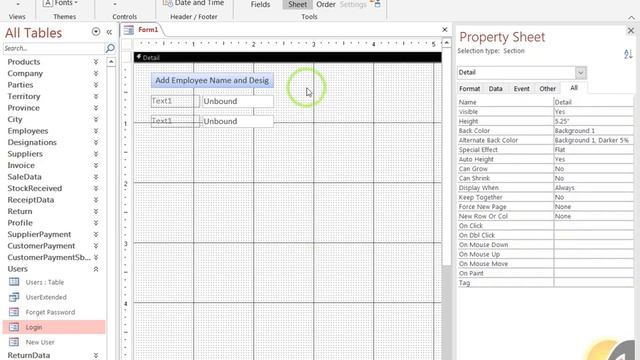The height and width of the screenshot is (360, 640).
Task: Expand the Designations group
Action: coord(96,142)
